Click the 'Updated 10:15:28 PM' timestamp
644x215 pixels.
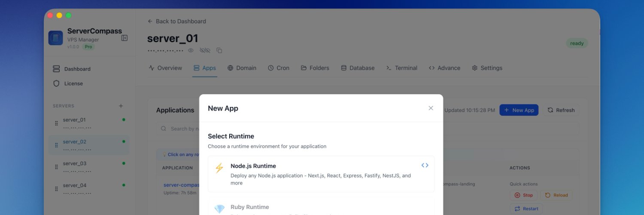tap(469, 110)
